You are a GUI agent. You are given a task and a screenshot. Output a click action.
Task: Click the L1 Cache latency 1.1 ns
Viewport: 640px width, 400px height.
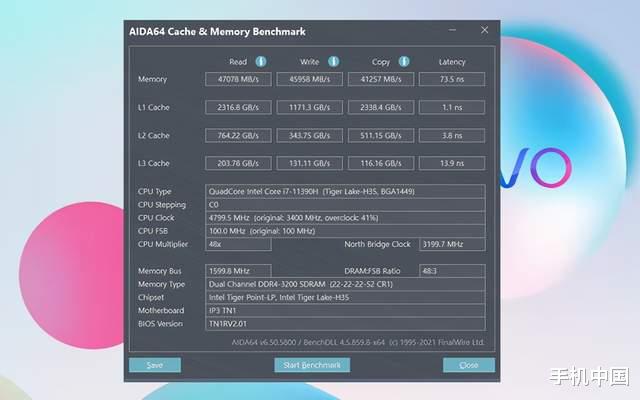coord(452,107)
